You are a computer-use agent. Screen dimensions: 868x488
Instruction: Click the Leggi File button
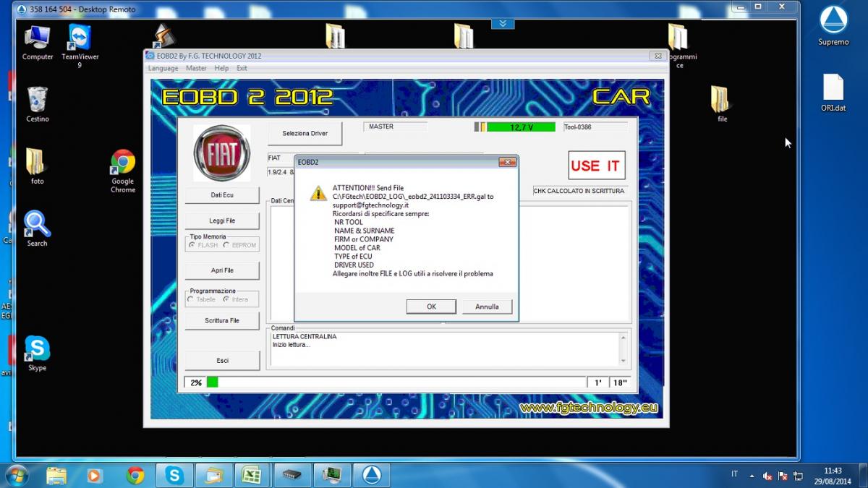pos(222,221)
